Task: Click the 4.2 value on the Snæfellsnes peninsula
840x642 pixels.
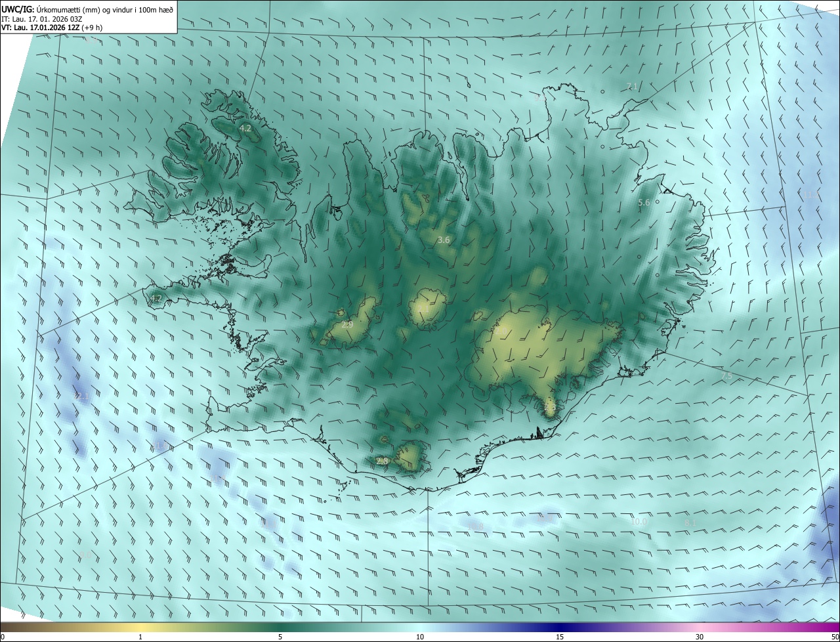Action: 156,299
